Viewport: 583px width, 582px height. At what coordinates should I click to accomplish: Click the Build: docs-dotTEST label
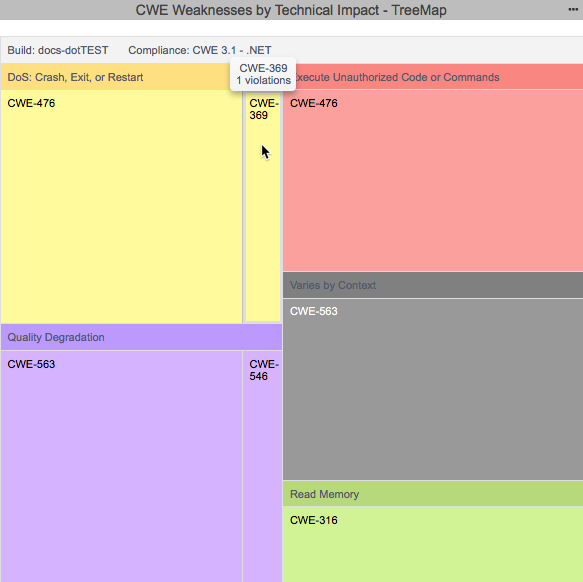tap(58, 50)
